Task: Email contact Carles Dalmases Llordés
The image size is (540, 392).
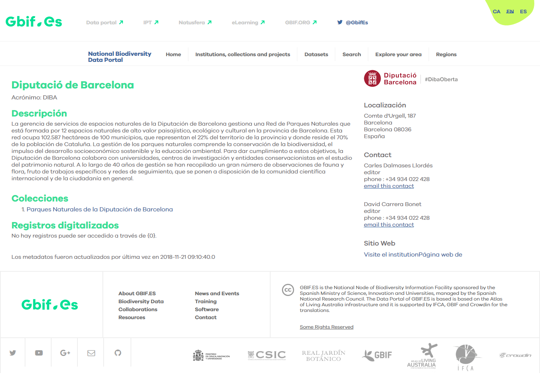Action: (389, 186)
